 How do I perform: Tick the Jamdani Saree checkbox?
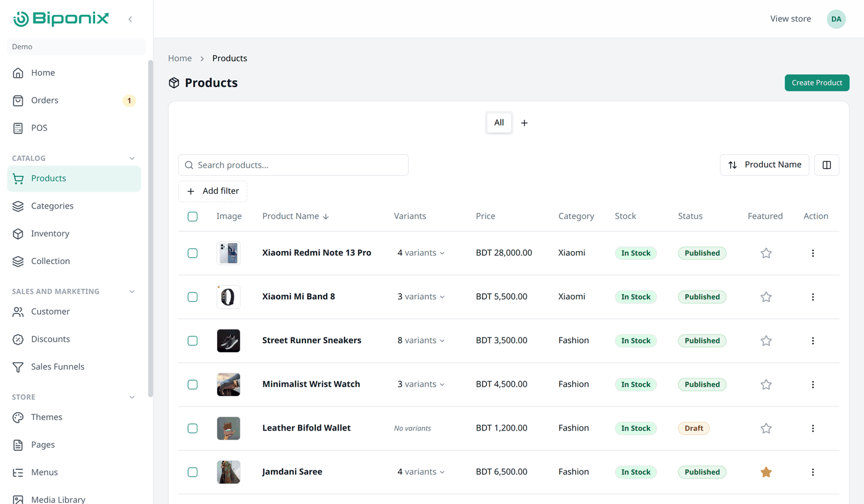193,472
